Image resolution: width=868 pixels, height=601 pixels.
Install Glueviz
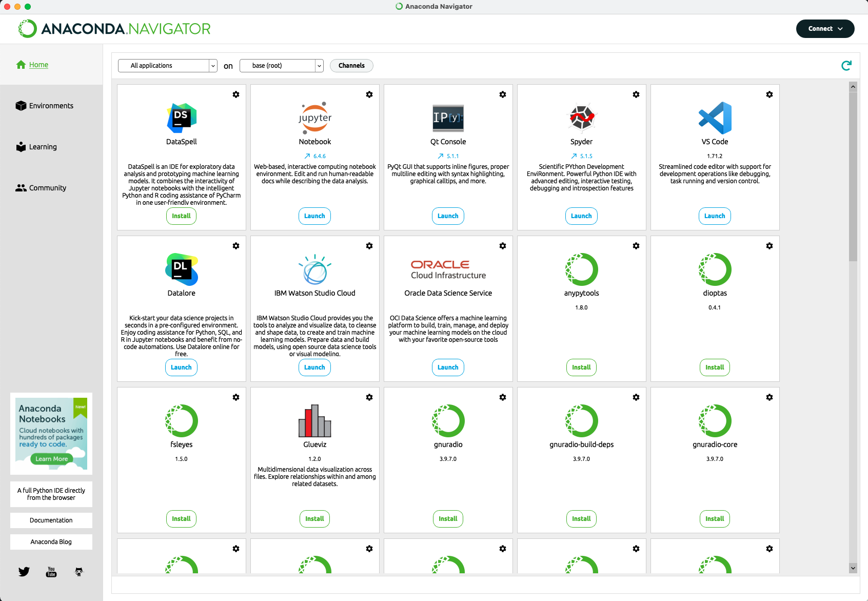click(x=314, y=519)
